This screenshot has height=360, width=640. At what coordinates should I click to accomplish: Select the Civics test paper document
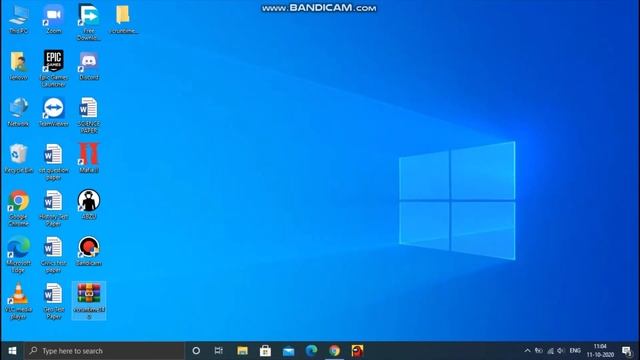[53, 255]
